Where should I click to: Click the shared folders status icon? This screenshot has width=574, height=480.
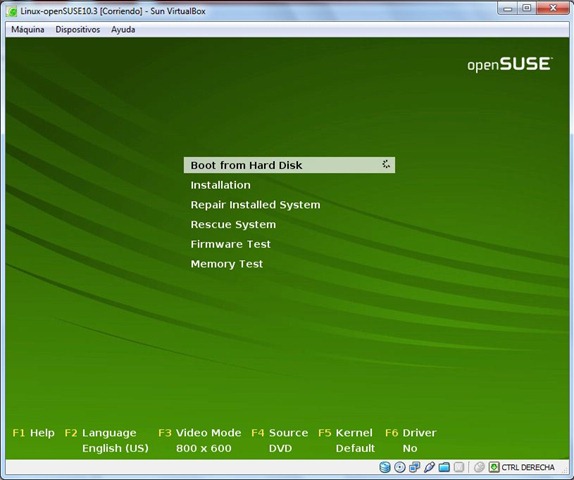tap(444, 467)
